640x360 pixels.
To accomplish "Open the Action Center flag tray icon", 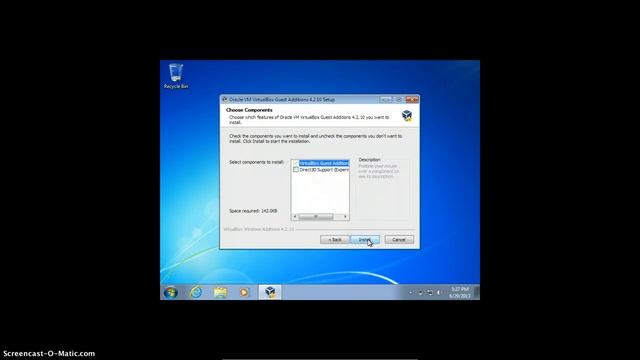I will 420,292.
